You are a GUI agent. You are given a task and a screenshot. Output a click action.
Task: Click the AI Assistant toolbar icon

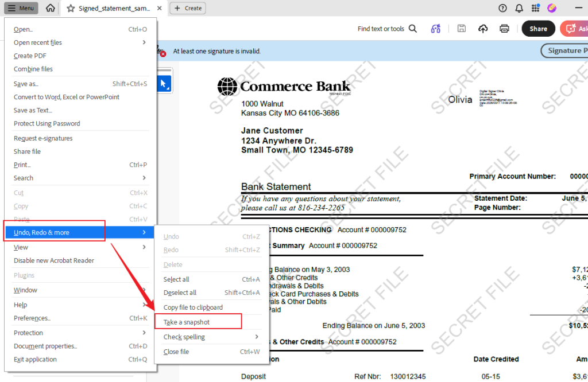click(436, 29)
